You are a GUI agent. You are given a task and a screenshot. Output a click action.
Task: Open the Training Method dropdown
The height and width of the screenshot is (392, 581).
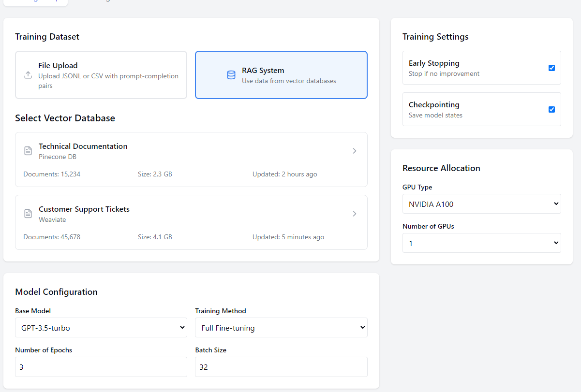tap(281, 328)
